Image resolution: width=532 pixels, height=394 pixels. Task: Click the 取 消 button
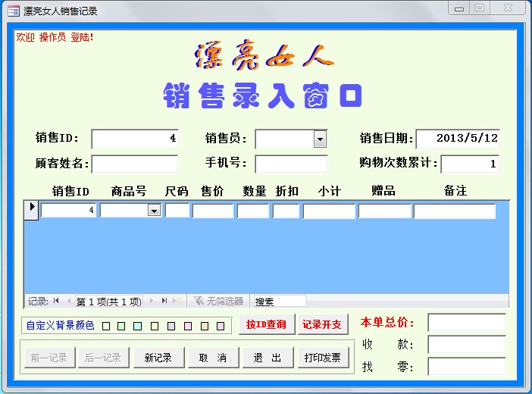(213, 358)
